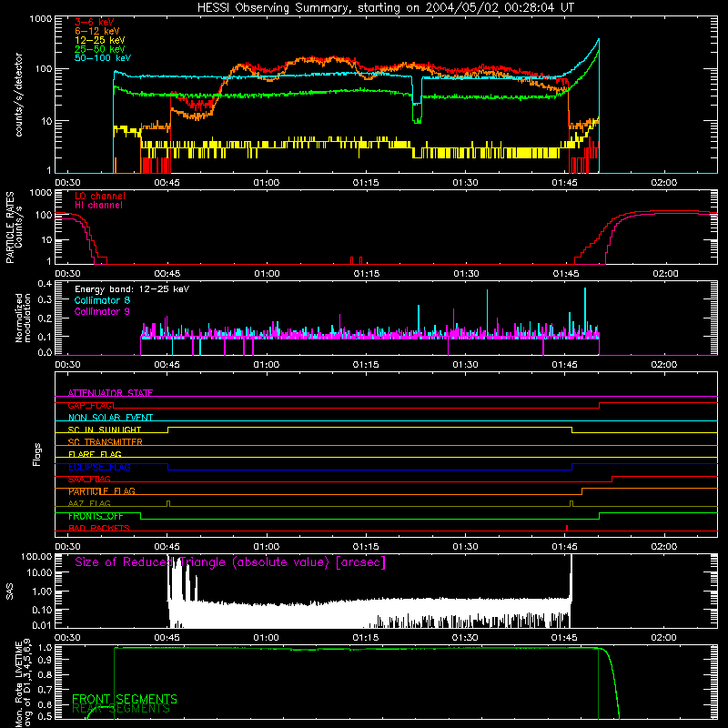This screenshot has width=728, height=728.
Task: Click the 01:15 tick under the particle rates plot
Action: tap(367, 274)
